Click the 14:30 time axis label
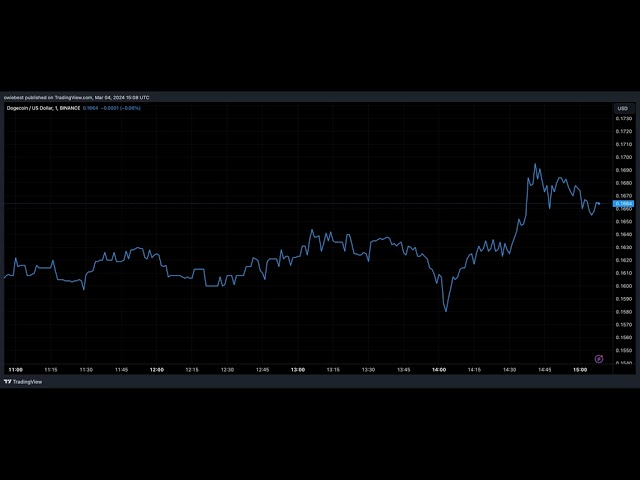This screenshot has height=480, width=640. pyautogui.click(x=510, y=370)
